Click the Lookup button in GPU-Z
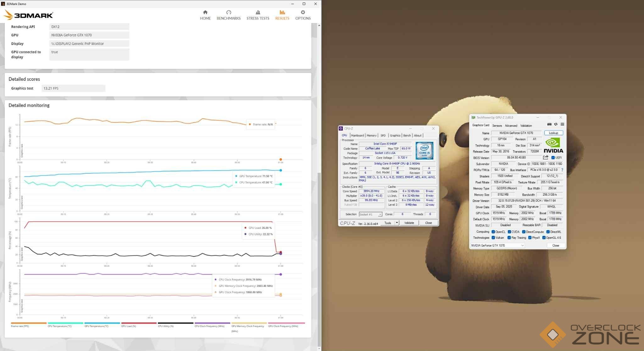The image size is (644, 351). (553, 133)
